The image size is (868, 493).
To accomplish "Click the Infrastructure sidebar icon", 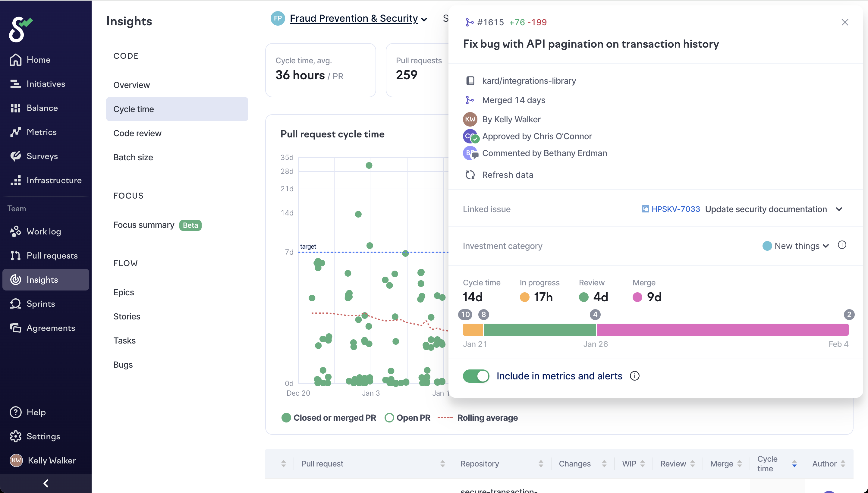I will point(16,180).
